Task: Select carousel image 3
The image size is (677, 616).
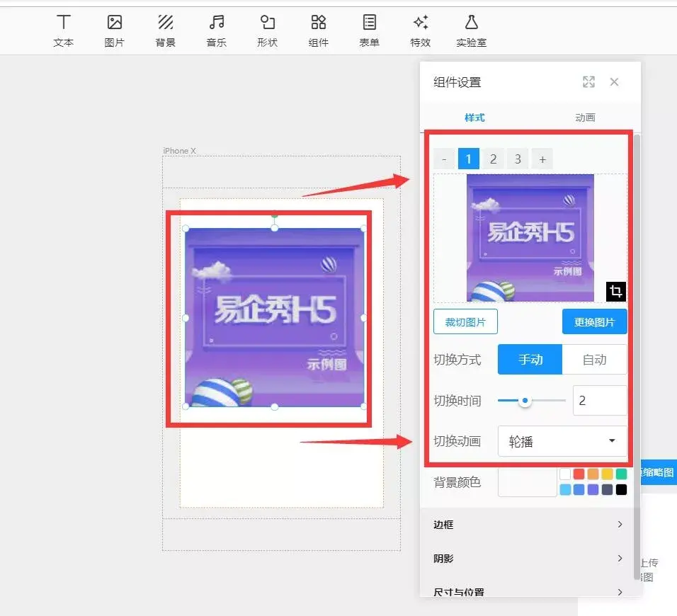Action: (x=518, y=159)
